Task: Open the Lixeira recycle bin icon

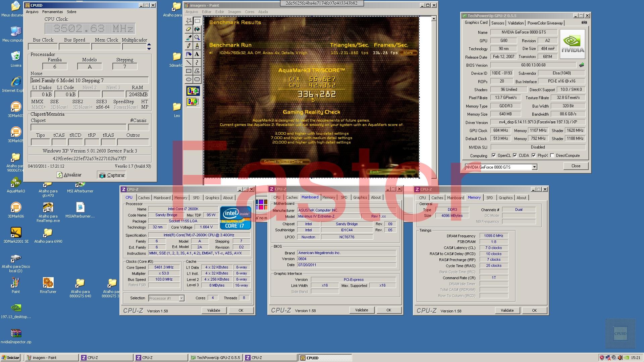Action: pyautogui.click(x=16, y=59)
